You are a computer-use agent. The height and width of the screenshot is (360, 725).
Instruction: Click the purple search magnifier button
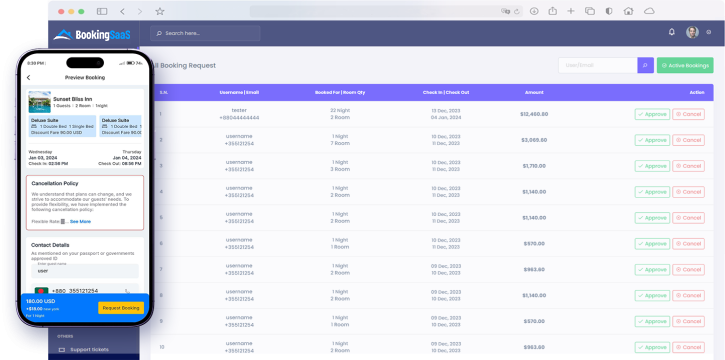tap(645, 65)
